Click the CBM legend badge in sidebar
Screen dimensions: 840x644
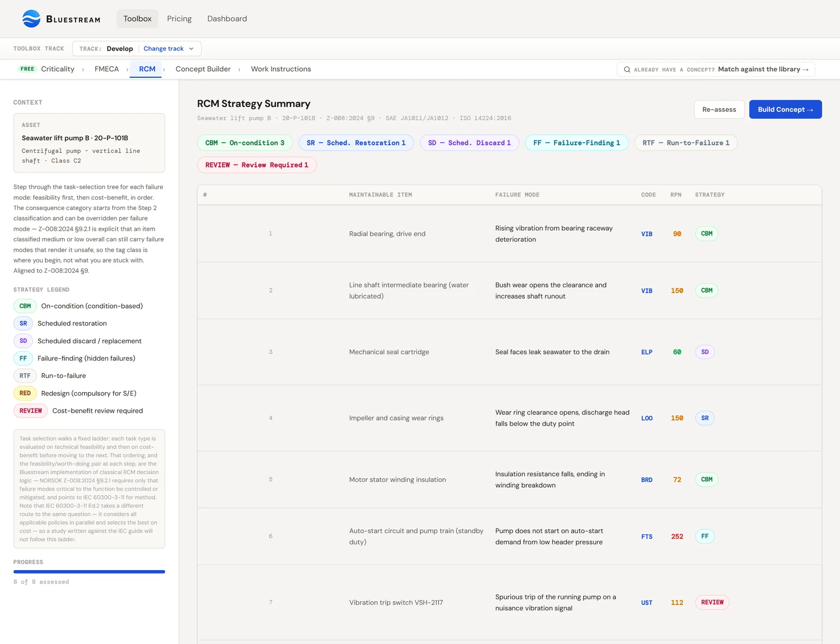click(x=25, y=306)
